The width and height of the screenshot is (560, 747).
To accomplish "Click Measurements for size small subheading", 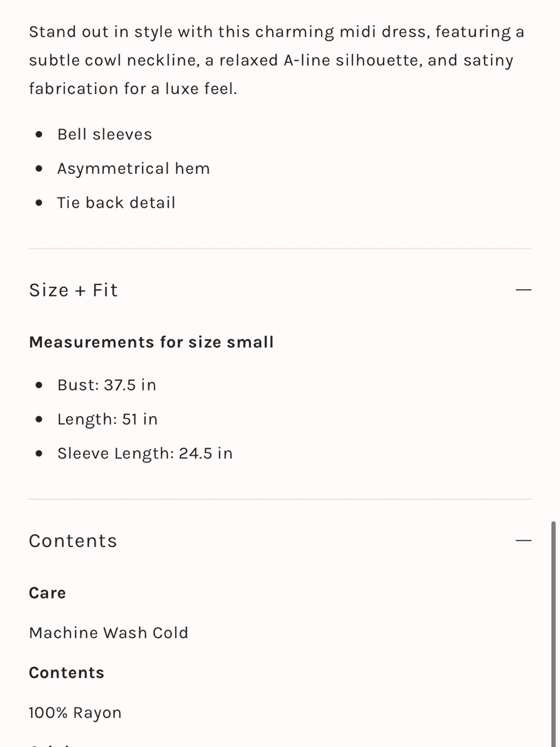I will pyautogui.click(x=151, y=342).
